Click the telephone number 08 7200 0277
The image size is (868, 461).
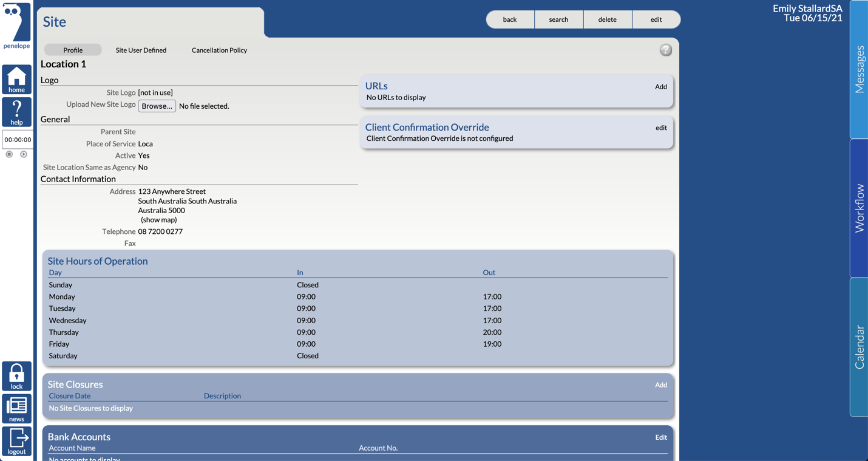(160, 231)
